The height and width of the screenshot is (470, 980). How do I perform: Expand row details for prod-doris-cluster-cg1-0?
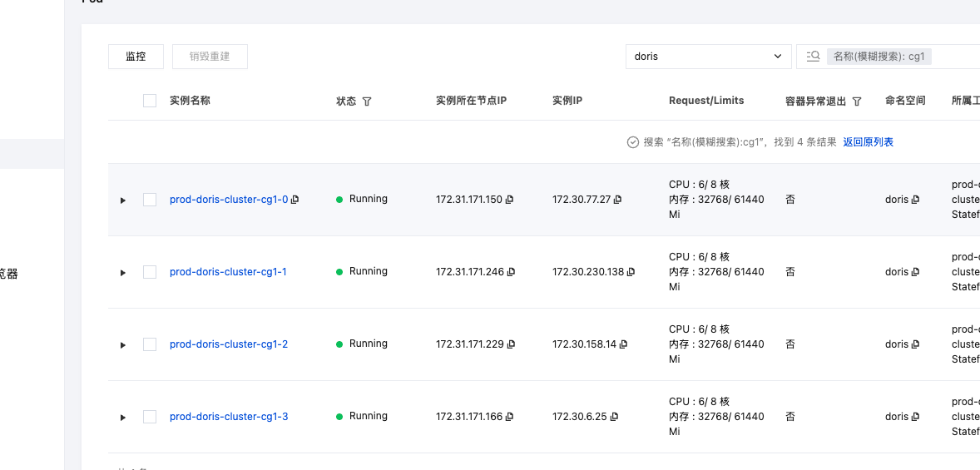pyautogui.click(x=123, y=200)
